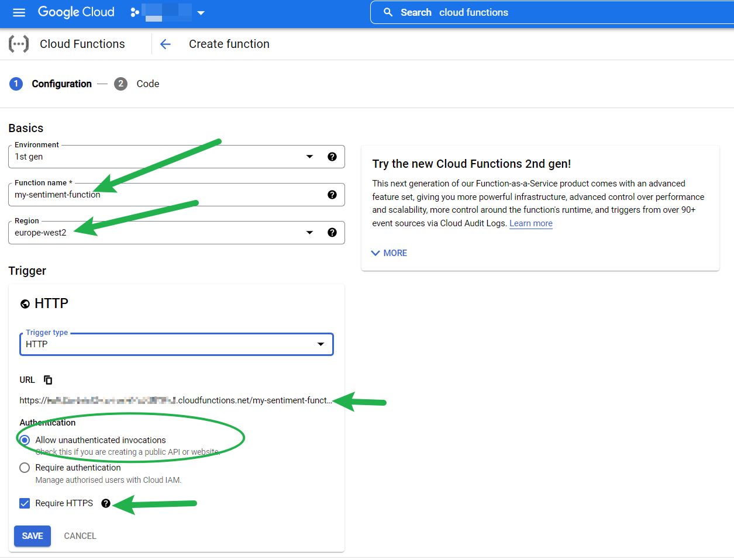The height and width of the screenshot is (560, 734).
Task: Open the Trigger type dropdown
Action: click(x=177, y=344)
